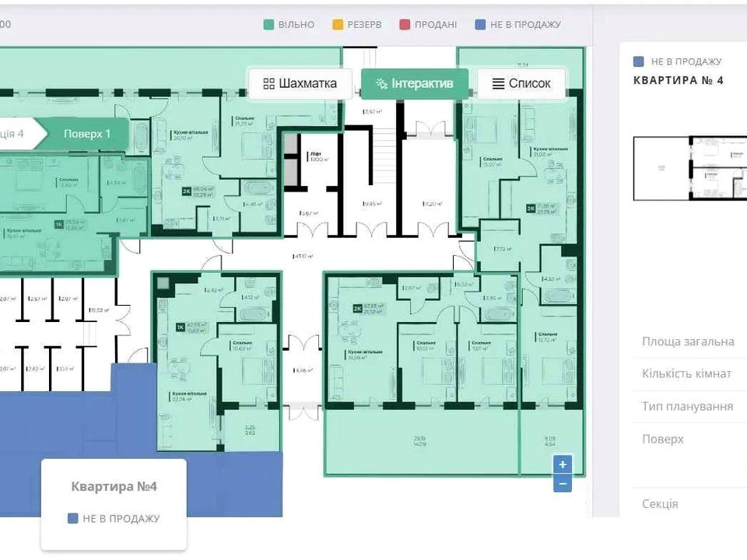This screenshot has width=747, height=560.
Task: Zoom out with the minus button
Action: (563, 483)
